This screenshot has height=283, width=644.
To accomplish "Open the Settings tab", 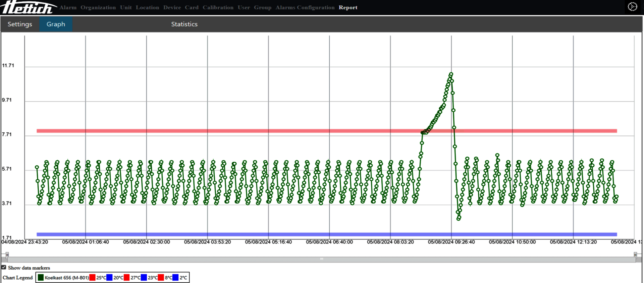I will tap(20, 24).
